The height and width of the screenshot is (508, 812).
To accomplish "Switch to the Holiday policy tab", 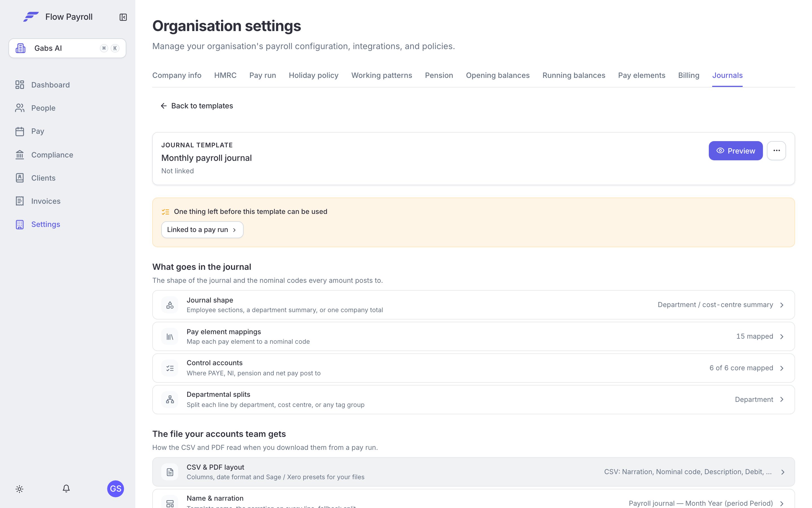I will 314,75.
